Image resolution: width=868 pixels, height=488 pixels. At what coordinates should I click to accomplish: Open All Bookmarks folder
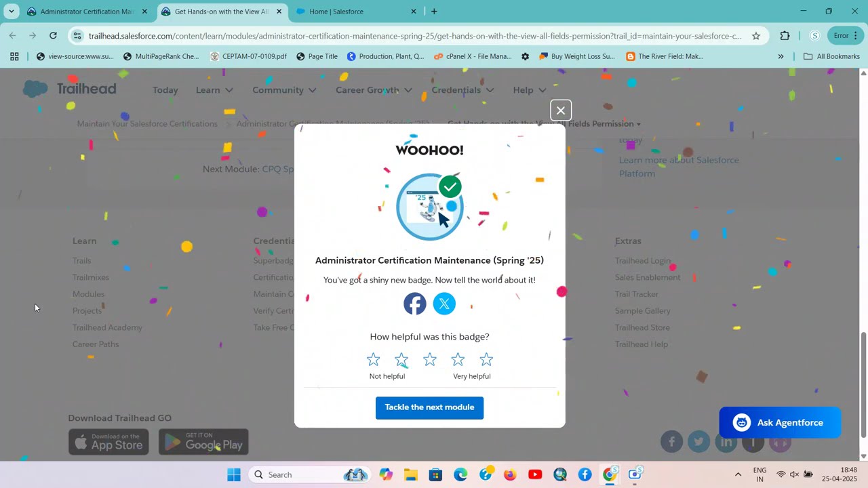coord(831,56)
